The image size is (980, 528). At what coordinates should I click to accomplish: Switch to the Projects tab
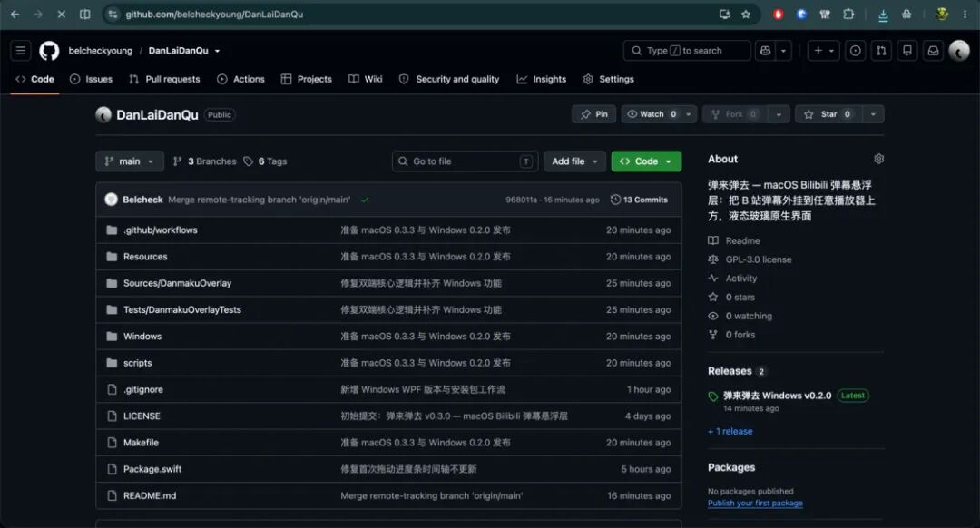pyautogui.click(x=307, y=79)
